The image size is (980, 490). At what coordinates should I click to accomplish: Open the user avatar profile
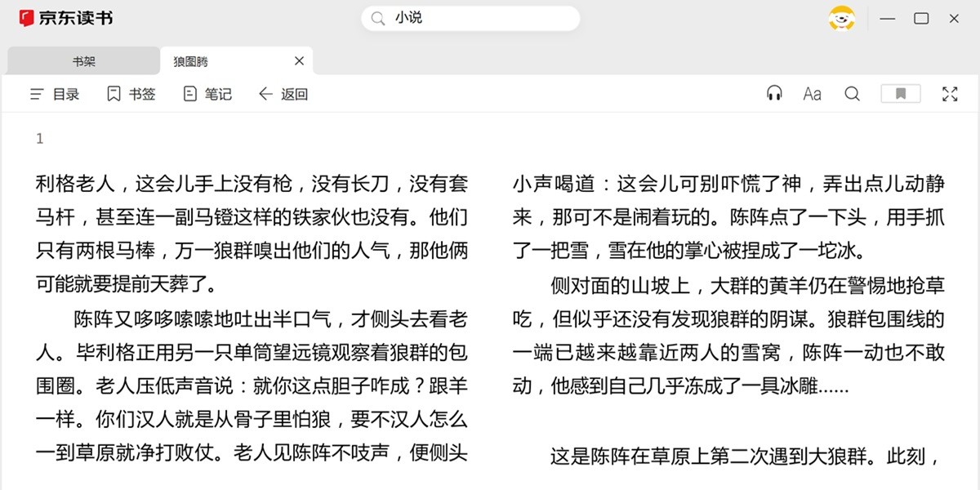(841, 18)
